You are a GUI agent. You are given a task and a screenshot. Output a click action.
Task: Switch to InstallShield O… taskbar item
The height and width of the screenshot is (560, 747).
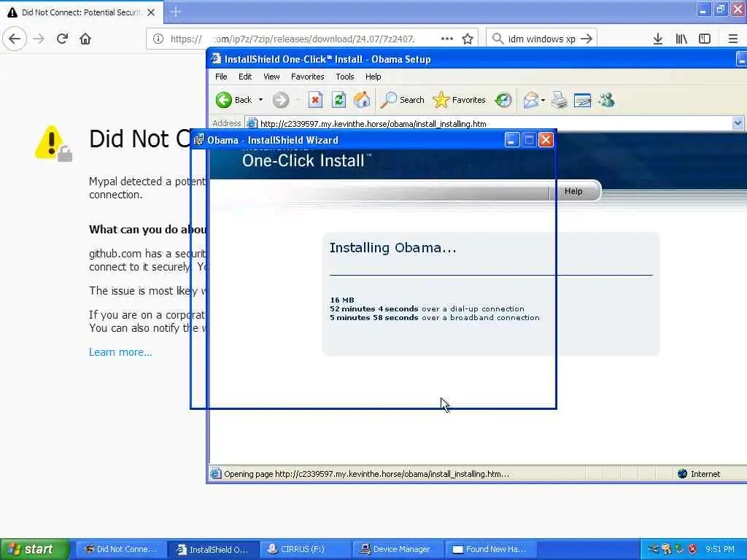pos(213,549)
